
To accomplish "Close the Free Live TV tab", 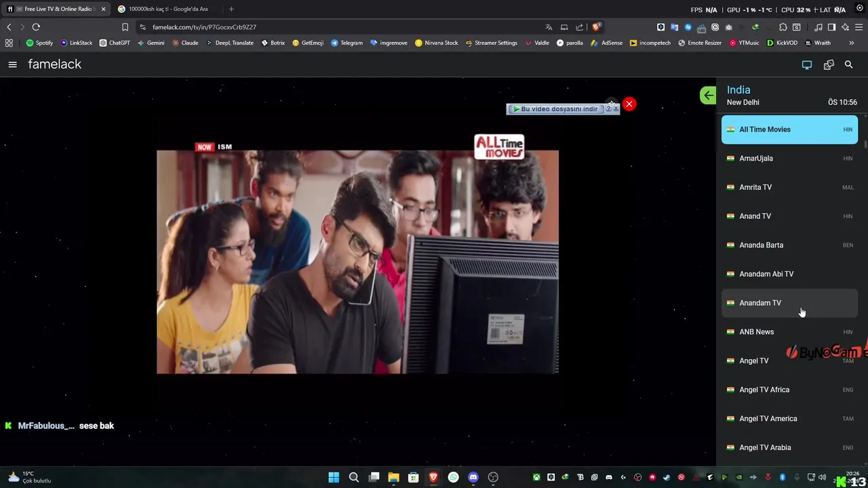I will [103, 9].
